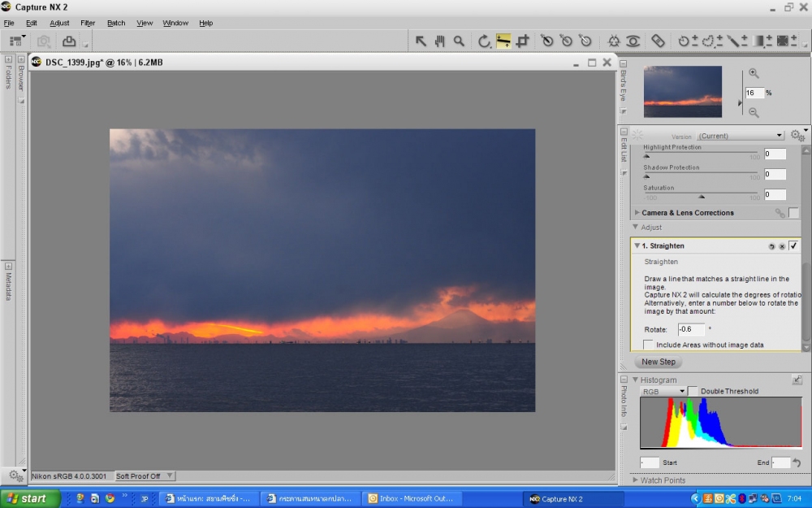Open the Batch menu

tap(116, 23)
